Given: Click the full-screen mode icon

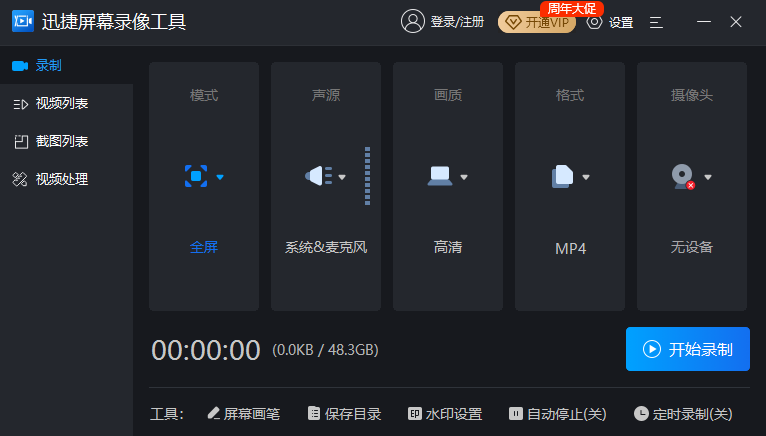Looking at the screenshot, I should point(196,176).
